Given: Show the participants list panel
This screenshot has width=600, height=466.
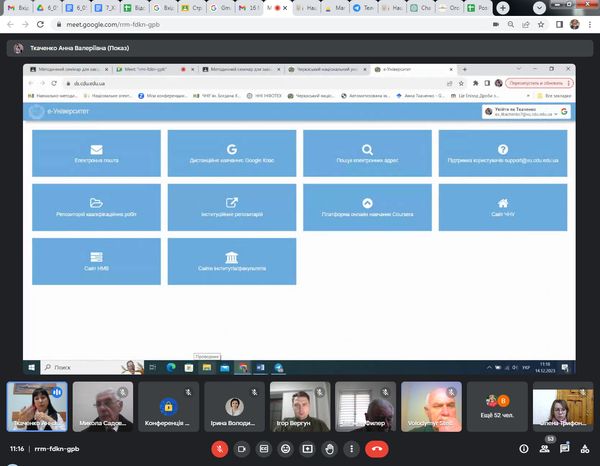Looking at the screenshot, I should 544,450.
